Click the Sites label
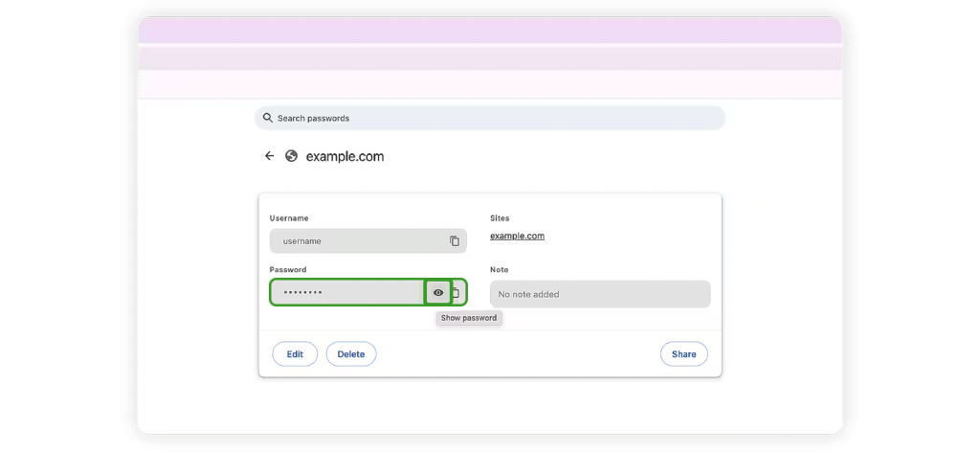 (x=500, y=218)
